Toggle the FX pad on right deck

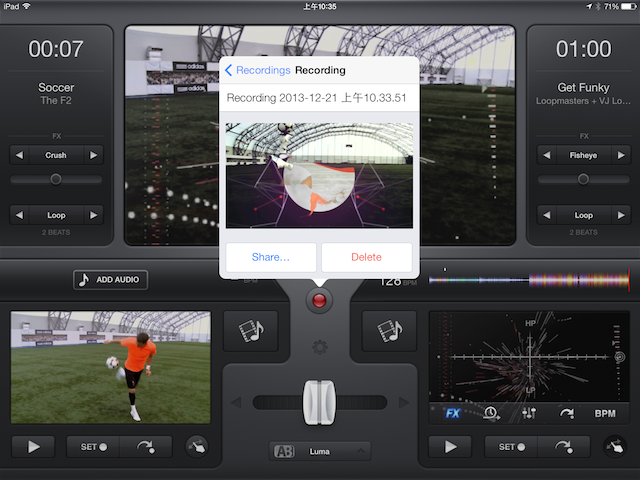[453, 413]
